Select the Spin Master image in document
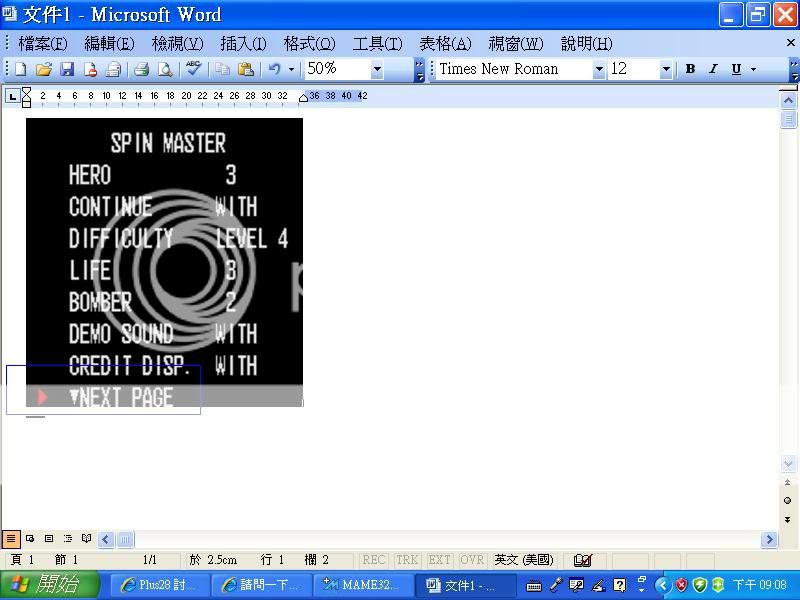Viewport: 800px width, 600px height. pyautogui.click(x=164, y=262)
